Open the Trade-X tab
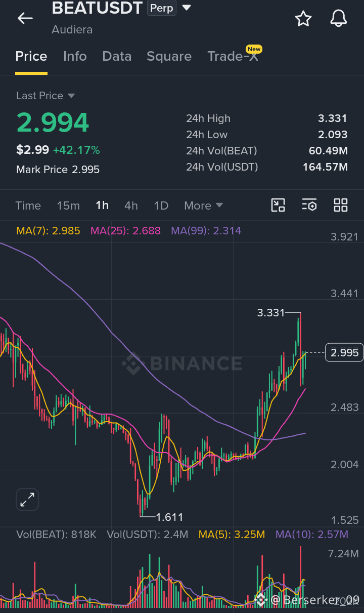The width and height of the screenshot is (364, 613). coord(233,56)
